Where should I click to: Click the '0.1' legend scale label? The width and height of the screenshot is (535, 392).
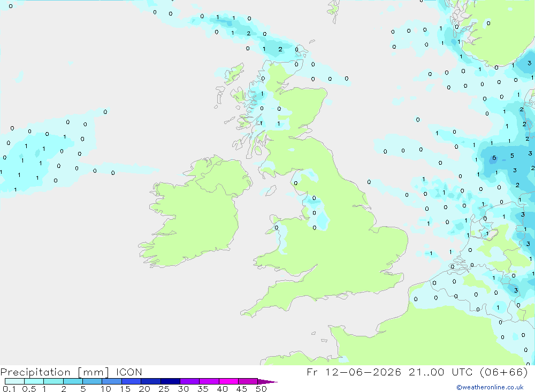click(9, 389)
